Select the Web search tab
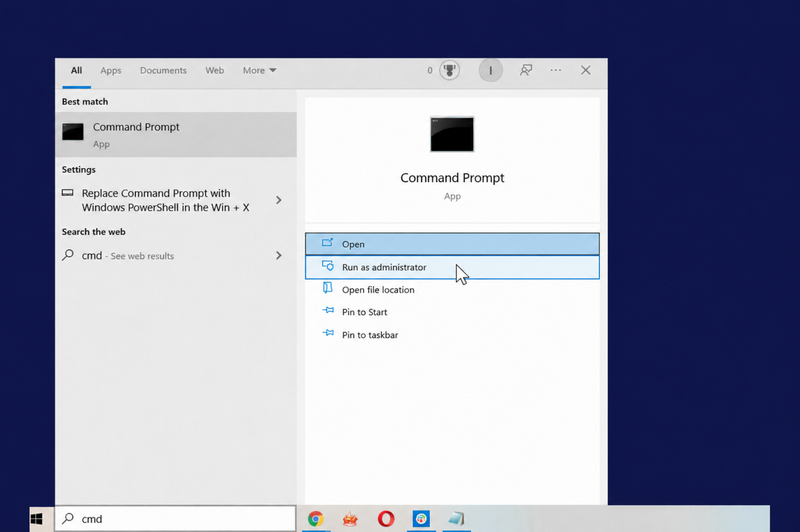The image size is (800, 532). (215, 70)
